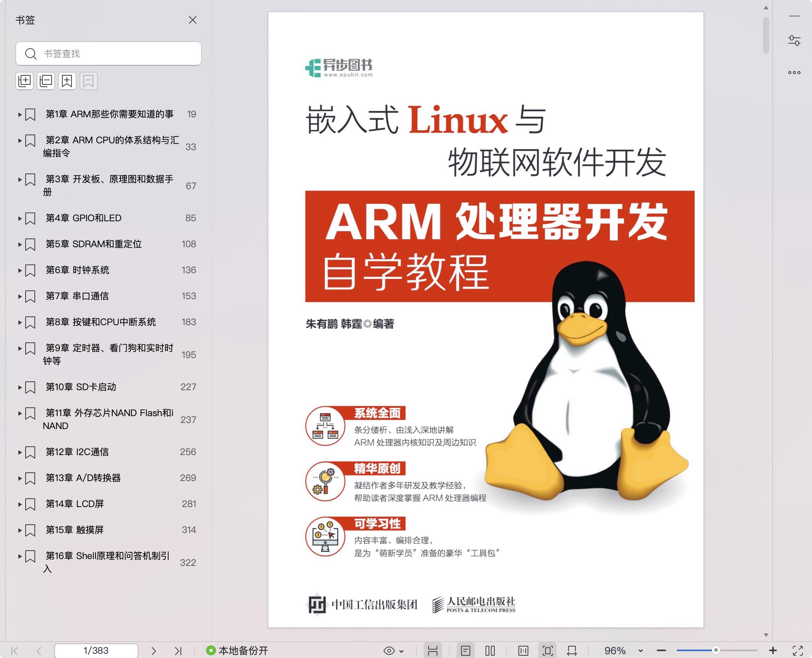The width and height of the screenshot is (812, 658).
Task: Zoom out with the minus button
Action: [661, 651]
